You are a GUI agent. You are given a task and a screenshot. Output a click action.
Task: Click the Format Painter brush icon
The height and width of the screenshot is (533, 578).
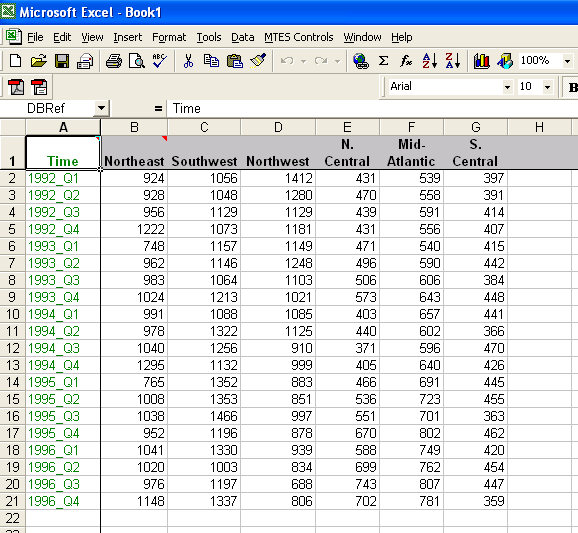point(258,61)
